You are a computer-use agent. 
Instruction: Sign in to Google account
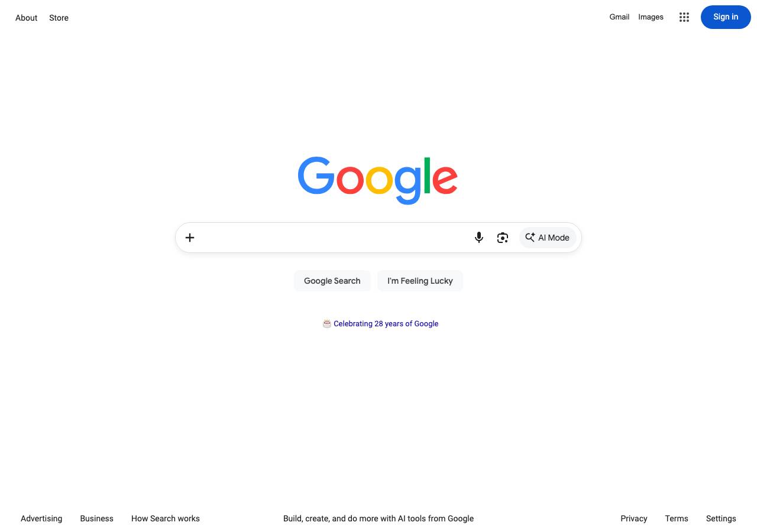[726, 17]
